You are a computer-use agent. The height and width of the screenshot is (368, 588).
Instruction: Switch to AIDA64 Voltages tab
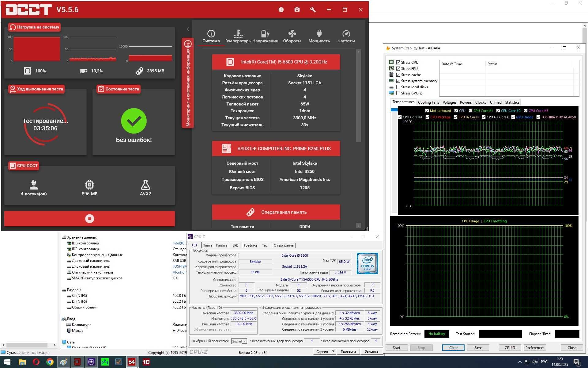tap(449, 102)
